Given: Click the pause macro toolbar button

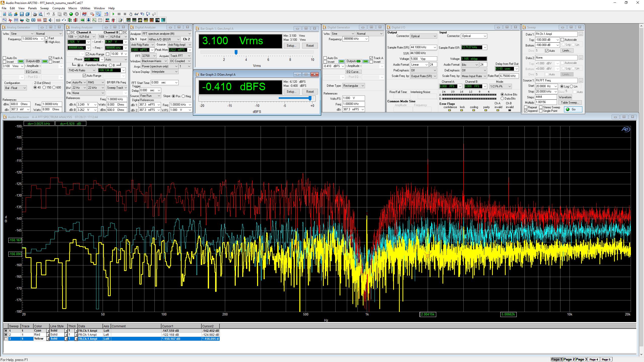Looking at the screenshot, I should [x=119, y=14].
